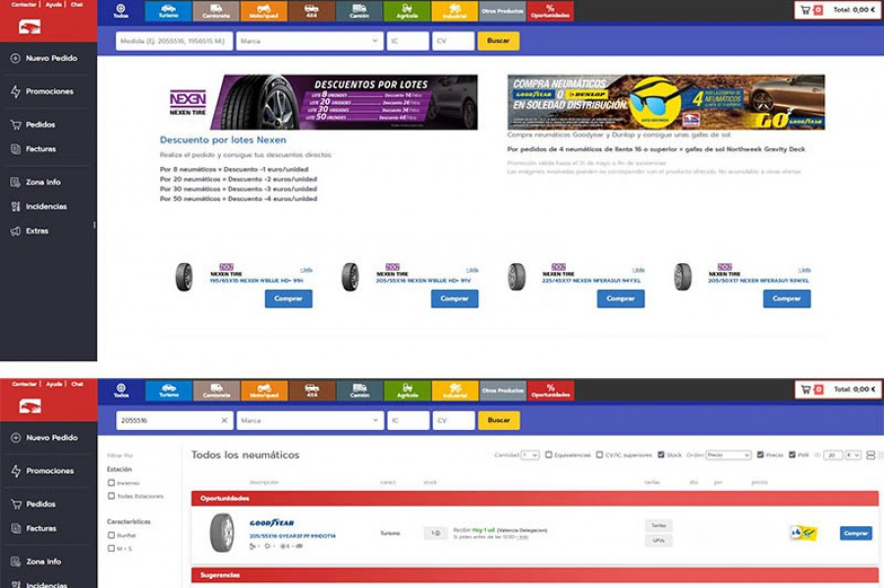Viewport: 884px width, 588px height.
Task: Check the Todas Estaciones filter checkbox
Action: pos(112,496)
